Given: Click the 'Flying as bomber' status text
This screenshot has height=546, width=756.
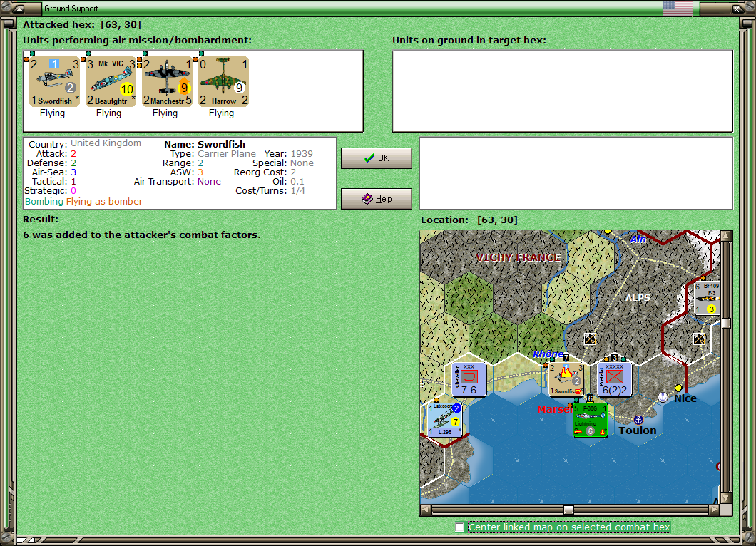Looking at the screenshot, I should point(104,202).
